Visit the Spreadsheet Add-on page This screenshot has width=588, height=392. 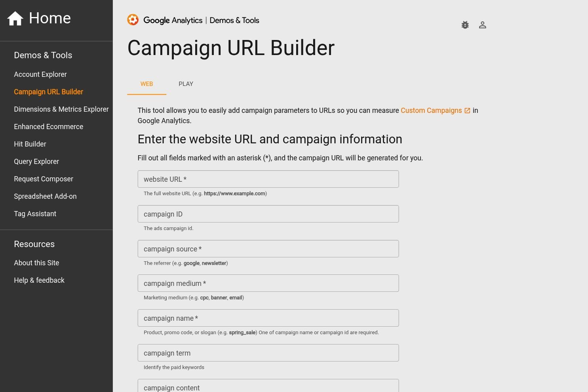(x=45, y=196)
